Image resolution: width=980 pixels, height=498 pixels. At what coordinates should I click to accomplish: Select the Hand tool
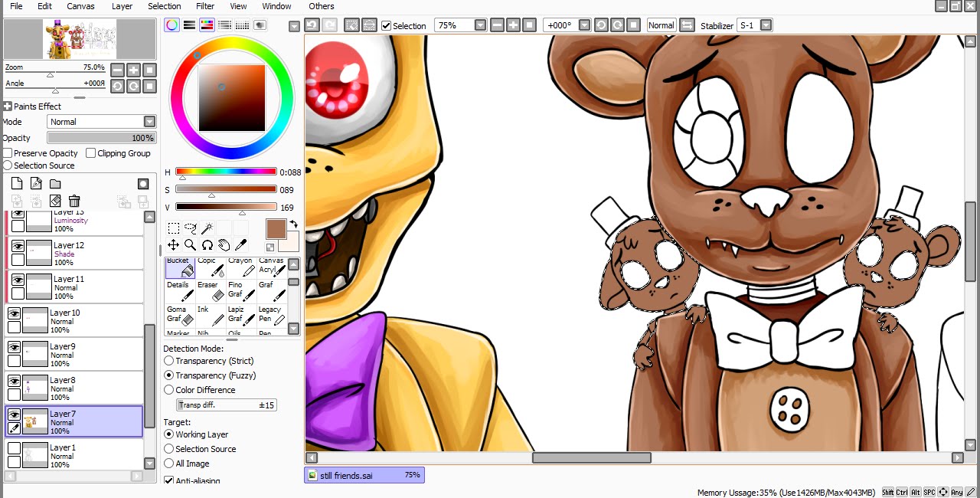[x=224, y=245]
